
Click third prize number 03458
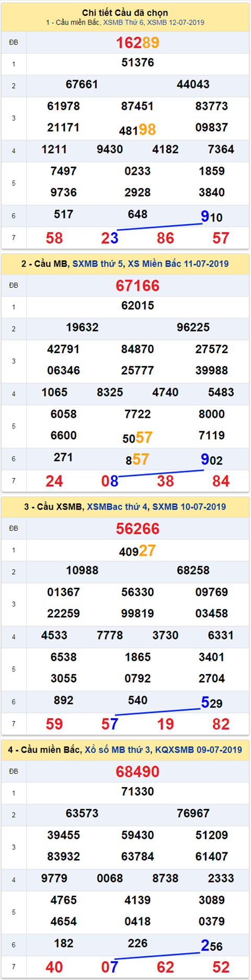coord(212,613)
